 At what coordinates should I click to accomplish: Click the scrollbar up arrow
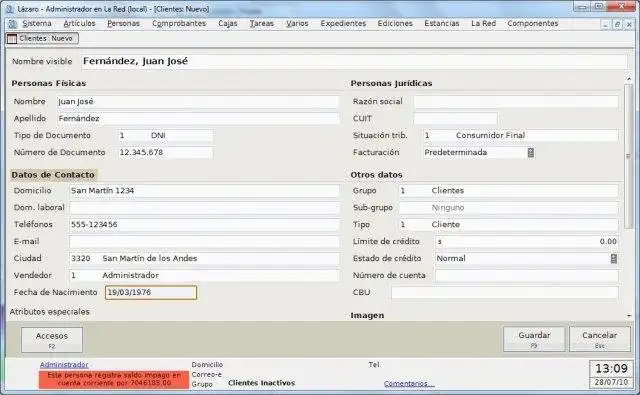(629, 78)
